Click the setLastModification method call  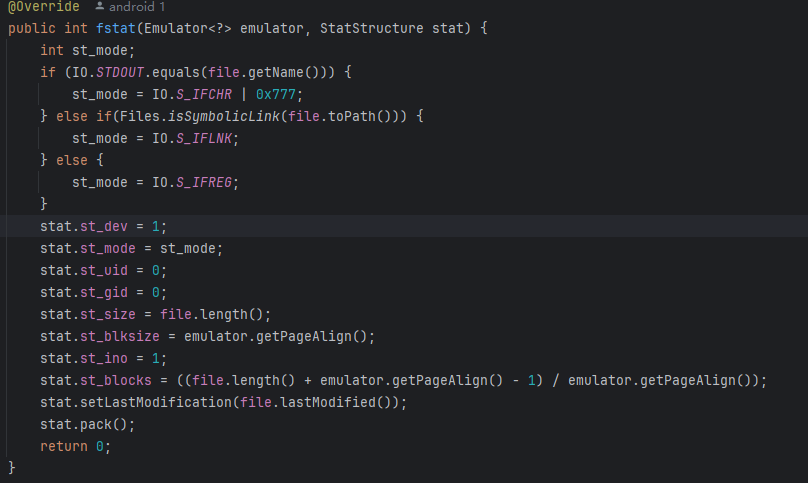pos(152,402)
